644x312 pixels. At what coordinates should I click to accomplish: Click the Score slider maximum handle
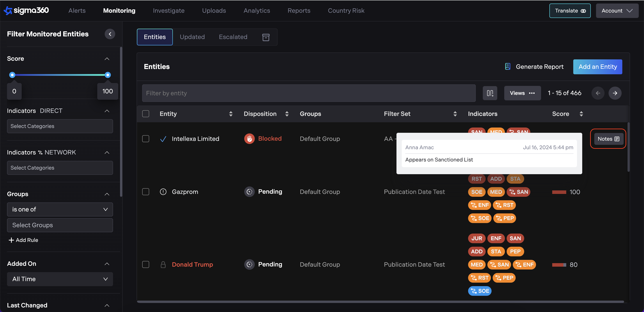click(x=108, y=75)
